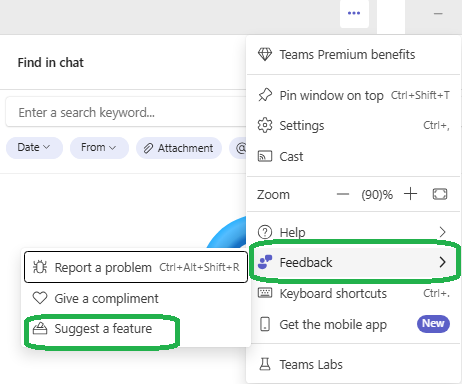Click the keyboard icon for Keyboard shortcuts
Screen dimensions: 462x384
pyautogui.click(x=265, y=293)
